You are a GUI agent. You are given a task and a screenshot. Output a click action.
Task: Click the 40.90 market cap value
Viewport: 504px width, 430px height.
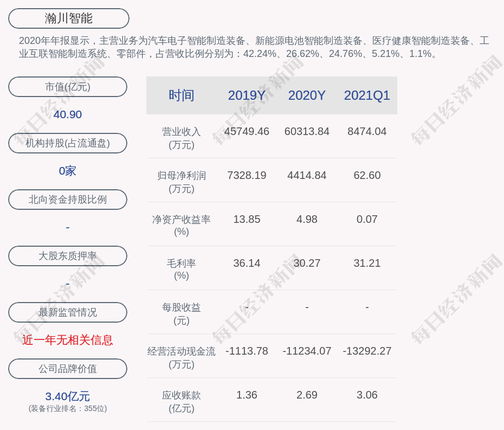pos(68,114)
